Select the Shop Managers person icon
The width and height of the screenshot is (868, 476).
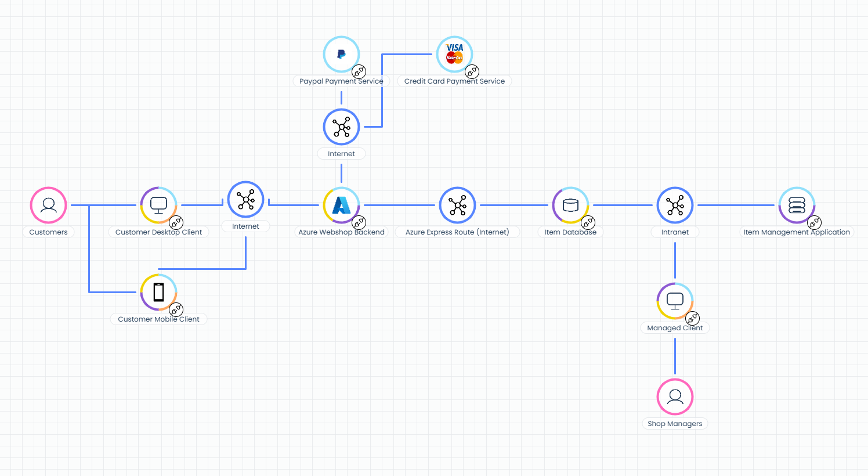click(675, 396)
